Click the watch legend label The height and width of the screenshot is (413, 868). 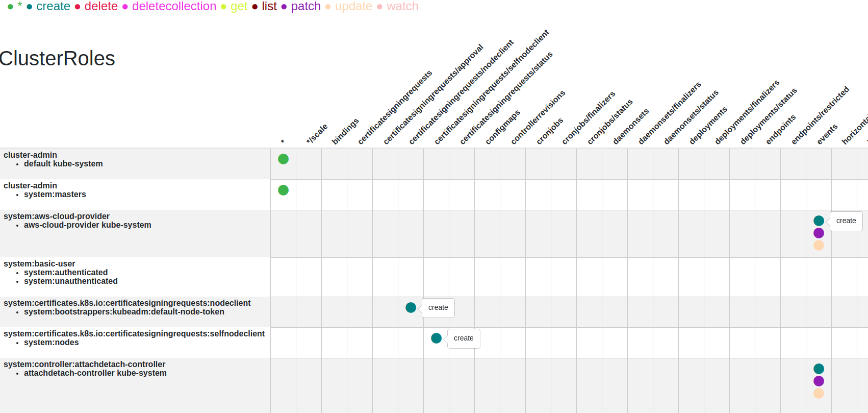[402, 6]
